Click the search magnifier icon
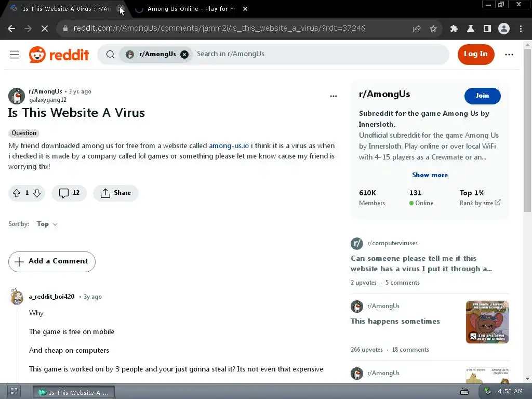This screenshot has height=399, width=532. (x=110, y=54)
